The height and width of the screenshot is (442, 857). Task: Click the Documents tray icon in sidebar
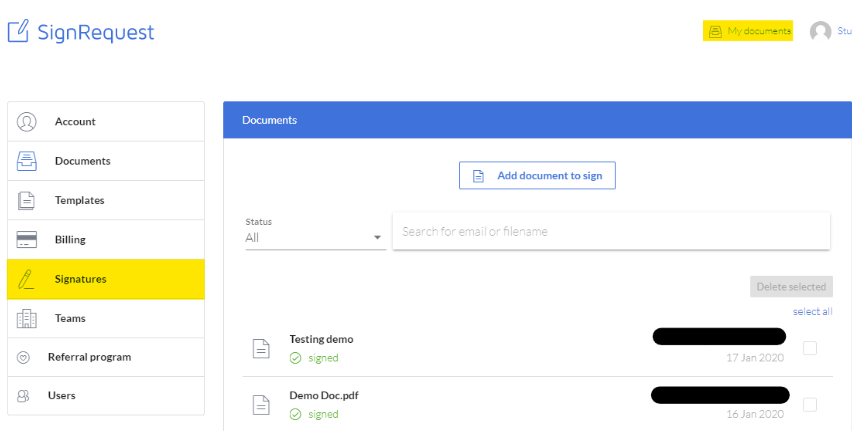pyautogui.click(x=27, y=161)
